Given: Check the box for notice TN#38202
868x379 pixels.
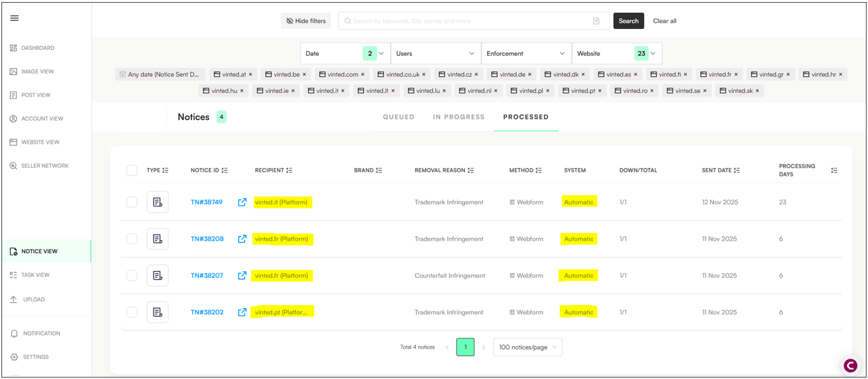Looking at the screenshot, I should [x=132, y=312].
